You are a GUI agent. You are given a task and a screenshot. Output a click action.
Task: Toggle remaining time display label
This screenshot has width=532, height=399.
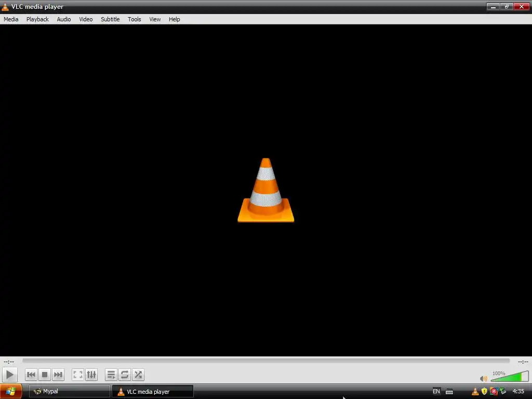pyautogui.click(x=523, y=362)
